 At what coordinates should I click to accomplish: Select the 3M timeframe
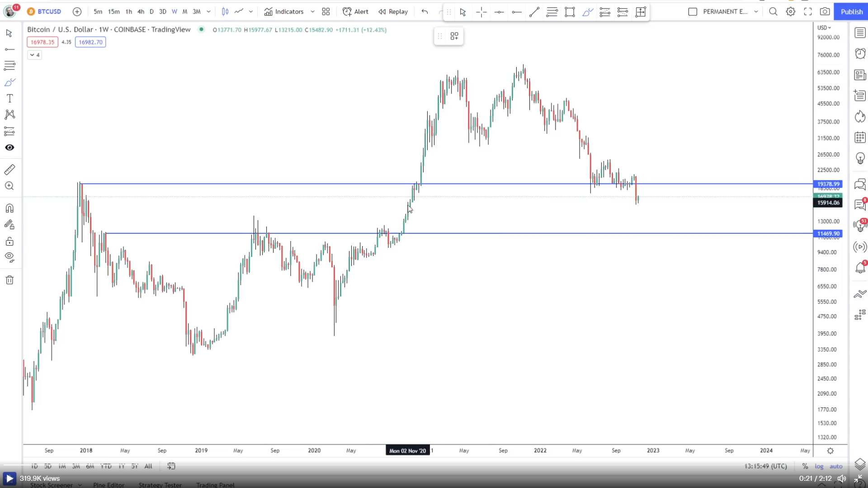click(x=197, y=12)
